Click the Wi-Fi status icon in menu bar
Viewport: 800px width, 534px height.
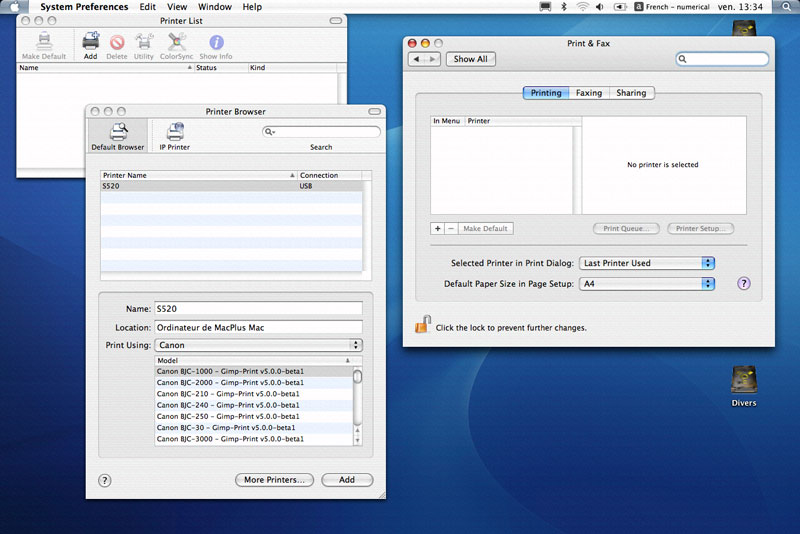point(582,7)
